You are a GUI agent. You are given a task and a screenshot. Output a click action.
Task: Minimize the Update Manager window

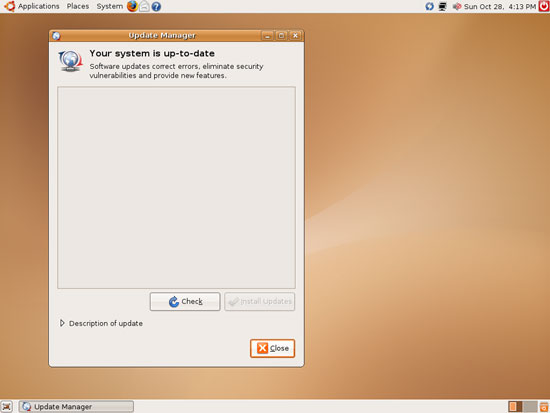[x=267, y=35]
